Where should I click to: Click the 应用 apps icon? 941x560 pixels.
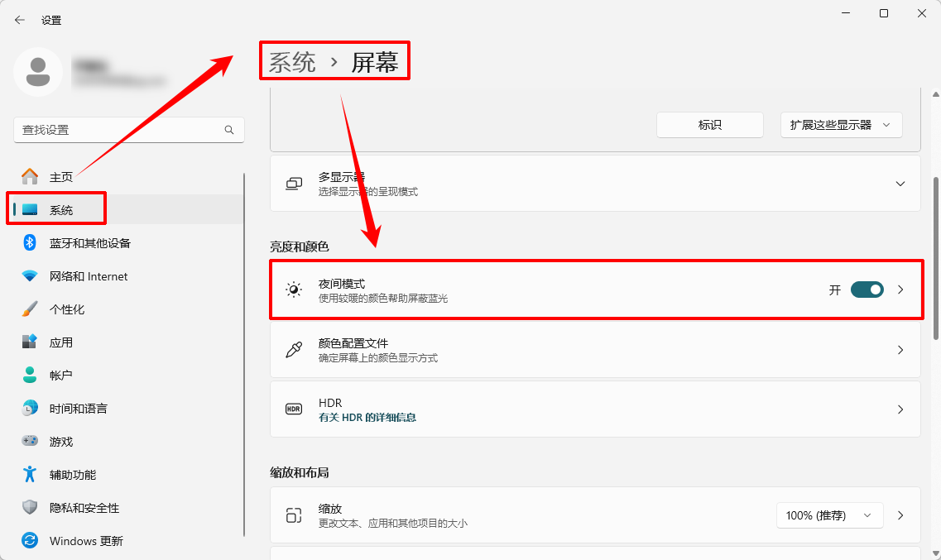30,342
